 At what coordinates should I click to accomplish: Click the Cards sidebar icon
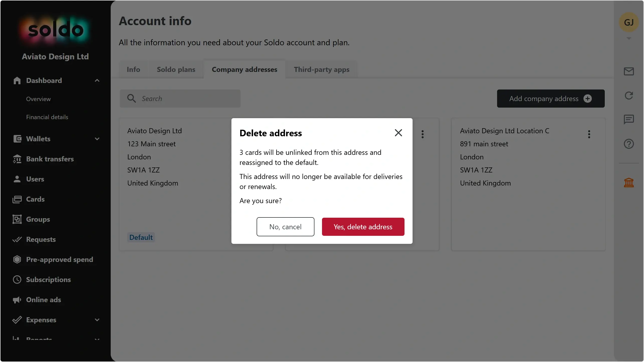(x=17, y=199)
